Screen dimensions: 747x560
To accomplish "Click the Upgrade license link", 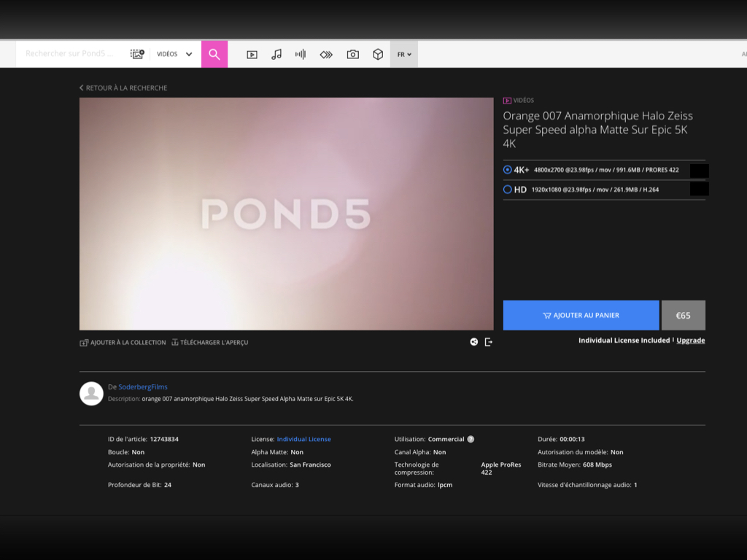I will [x=690, y=341].
